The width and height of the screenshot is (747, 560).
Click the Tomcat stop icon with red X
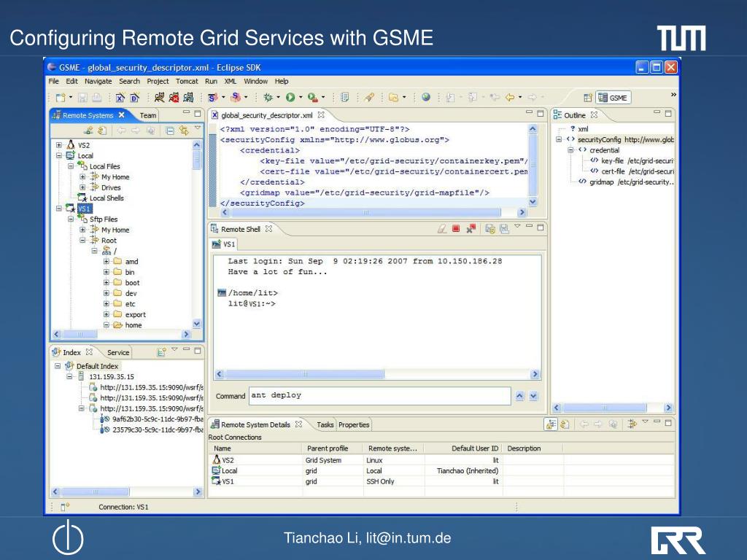(x=174, y=98)
